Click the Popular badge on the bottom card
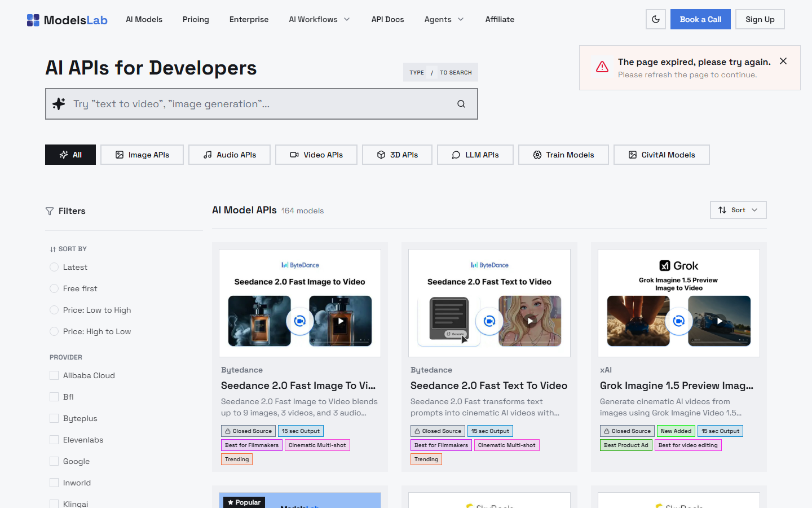This screenshot has height=508, width=812. [x=244, y=502]
